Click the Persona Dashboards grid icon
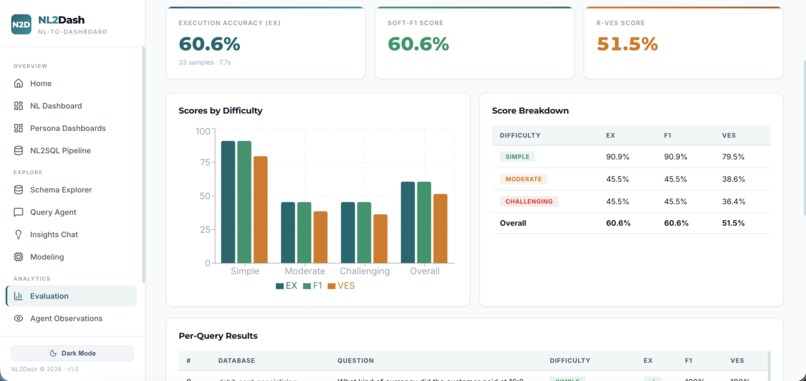806x381 pixels. point(19,128)
